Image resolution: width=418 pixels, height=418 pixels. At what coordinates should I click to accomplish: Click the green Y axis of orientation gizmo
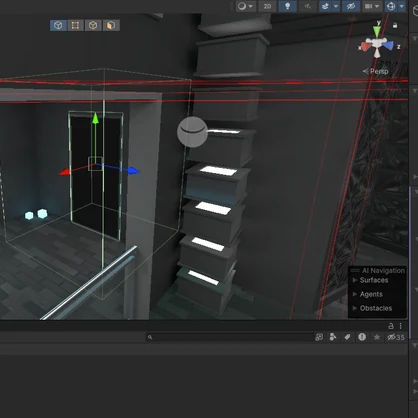click(x=377, y=32)
